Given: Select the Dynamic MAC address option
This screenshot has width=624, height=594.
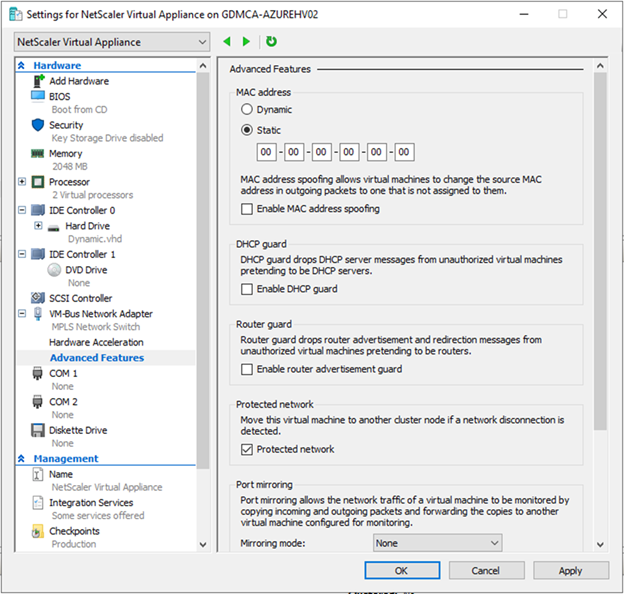Looking at the screenshot, I should (x=247, y=109).
